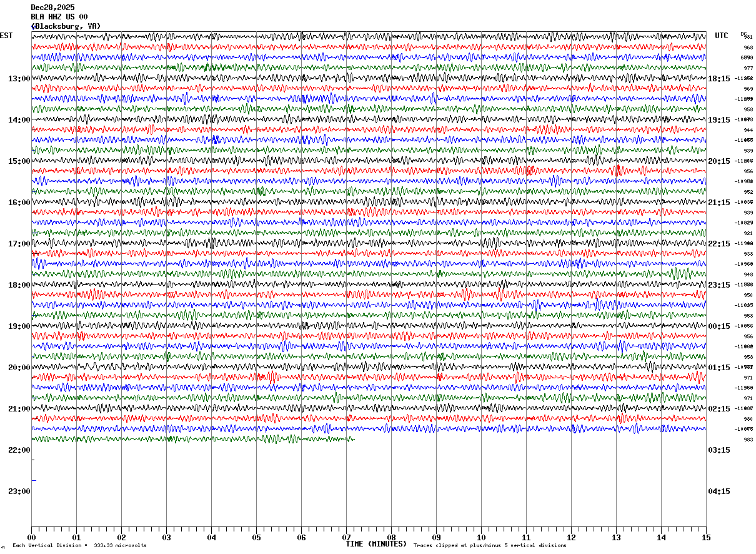Select the 16:00 EST hour label
The width and height of the screenshot is (756, 554).
click(19, 203)
